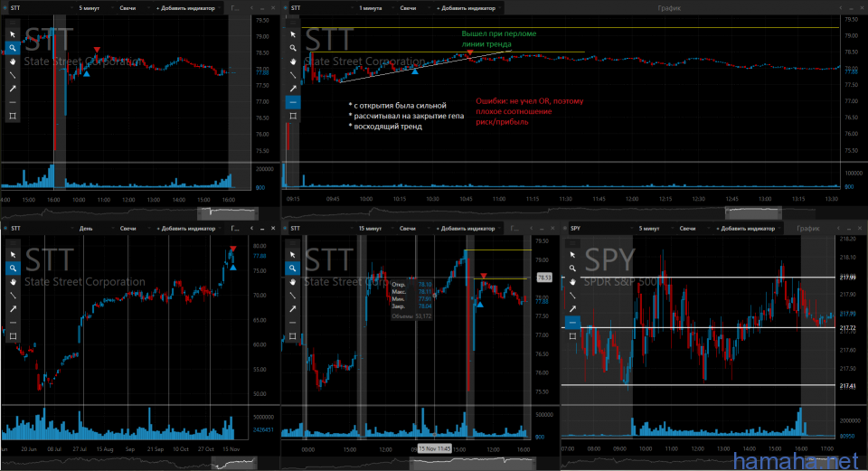Select hand pan tool in STT 5 минут chart
Viewport: 868px width, 471px height.
tap(13, 61)
